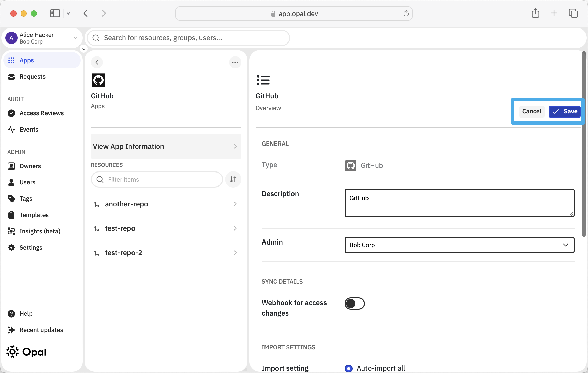Click the GitHub app logo

point(98,80)
